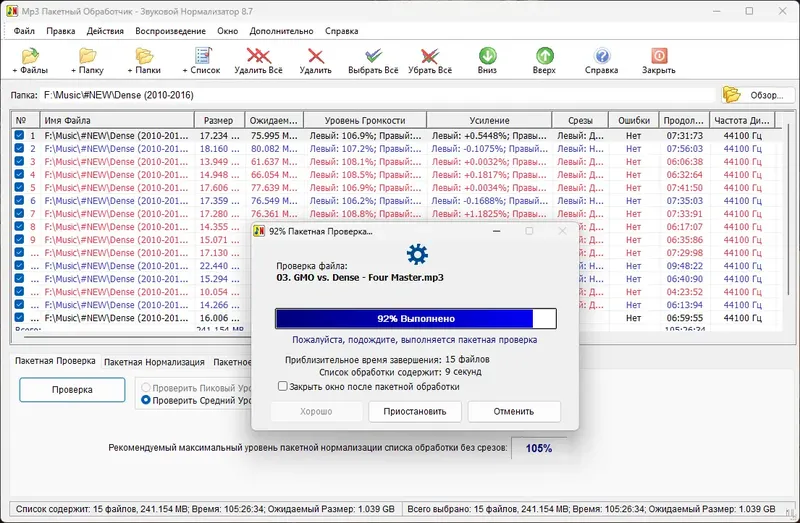Sort by 'Срезы' column header
Image resolution: width=800 pixels, height=523 pixels.
[580, 120]
